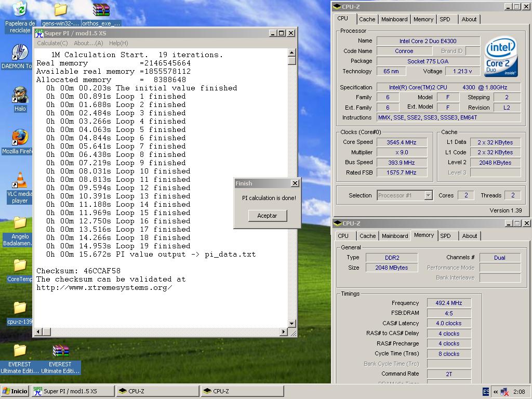Image resolution: width=532 pixels, height=399 pixels.
Task: Launch Mozilla Firefox desktop shortcut
Action: coord(20,137)
